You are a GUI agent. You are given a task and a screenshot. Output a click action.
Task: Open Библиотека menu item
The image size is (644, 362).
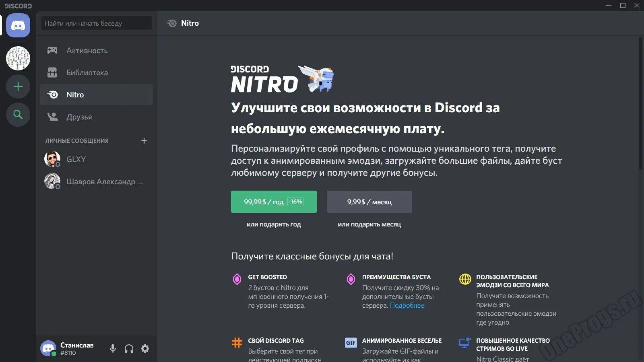click(97, 72)
